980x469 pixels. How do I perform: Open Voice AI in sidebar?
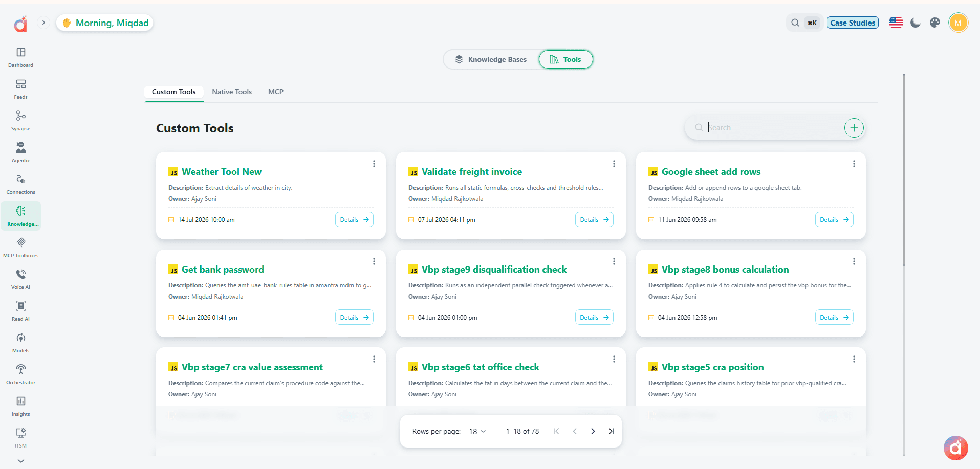pos(20,279)
